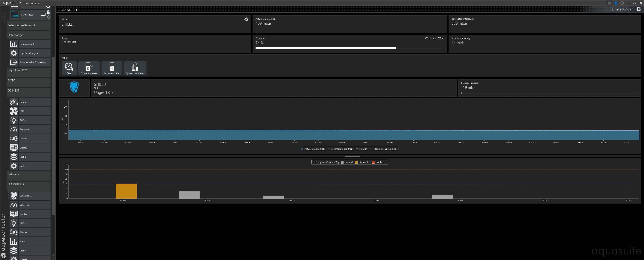The height and width of the screenshot is (260, 644).
Task: Toggle Aktueller Unterdruck series in chart legend
Action: point(314,149)
